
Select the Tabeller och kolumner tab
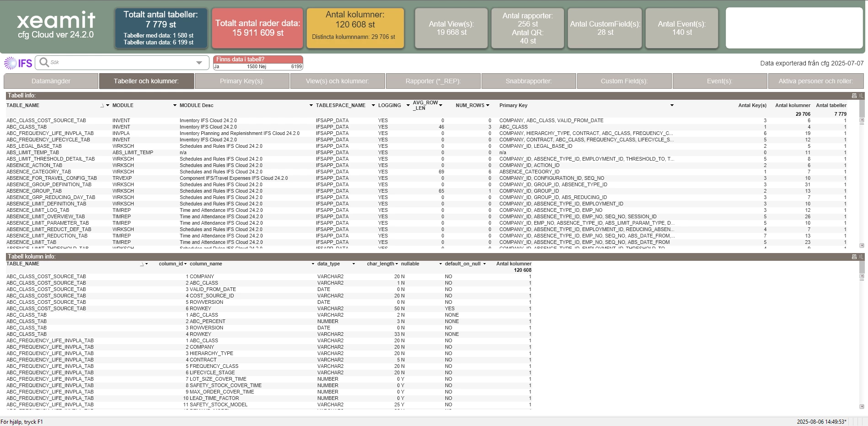(x=146, y=81)
